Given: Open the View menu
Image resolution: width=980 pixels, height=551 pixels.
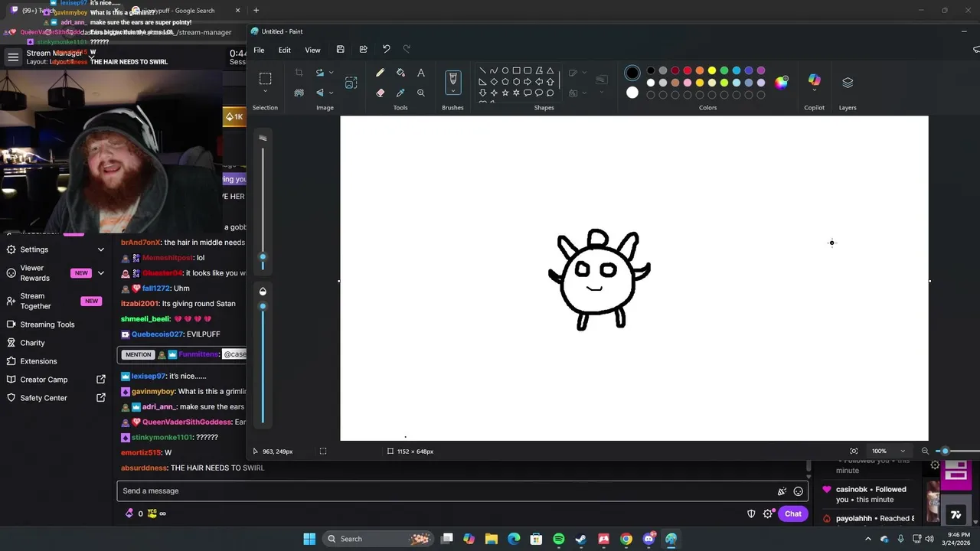Looking at the screenshot, I should pos(312,50).
